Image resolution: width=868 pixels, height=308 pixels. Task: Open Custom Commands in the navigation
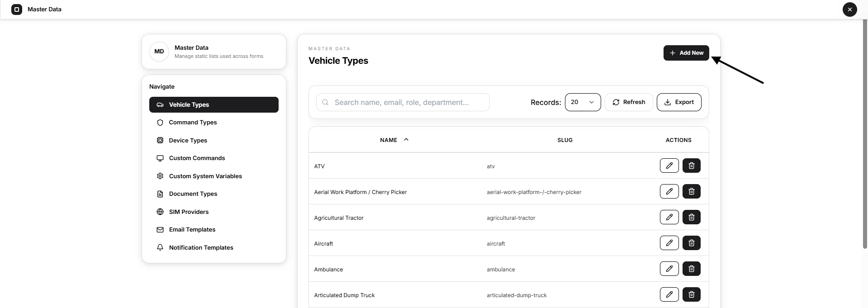click(x=214, y=158)
